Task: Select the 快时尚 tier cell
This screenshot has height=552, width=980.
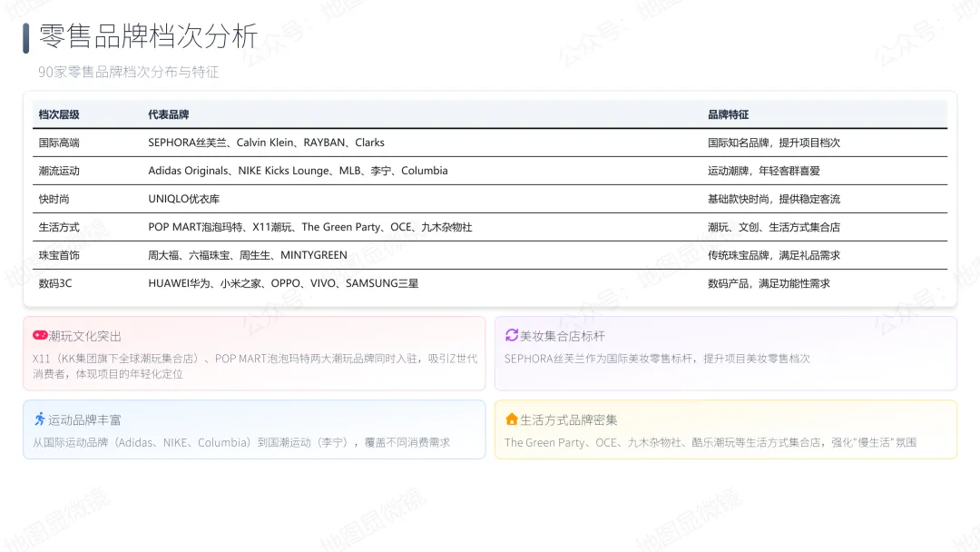Action: (54, 199)
